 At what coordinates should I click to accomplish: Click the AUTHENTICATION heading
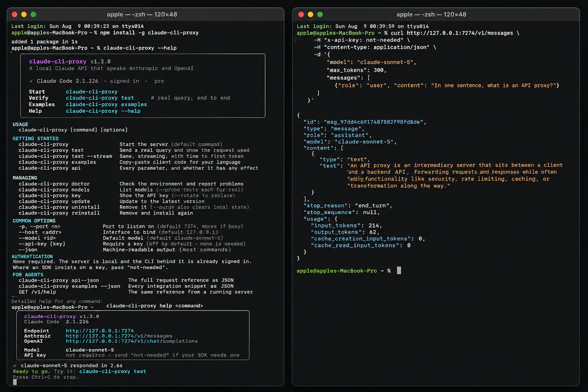[32, 256]
